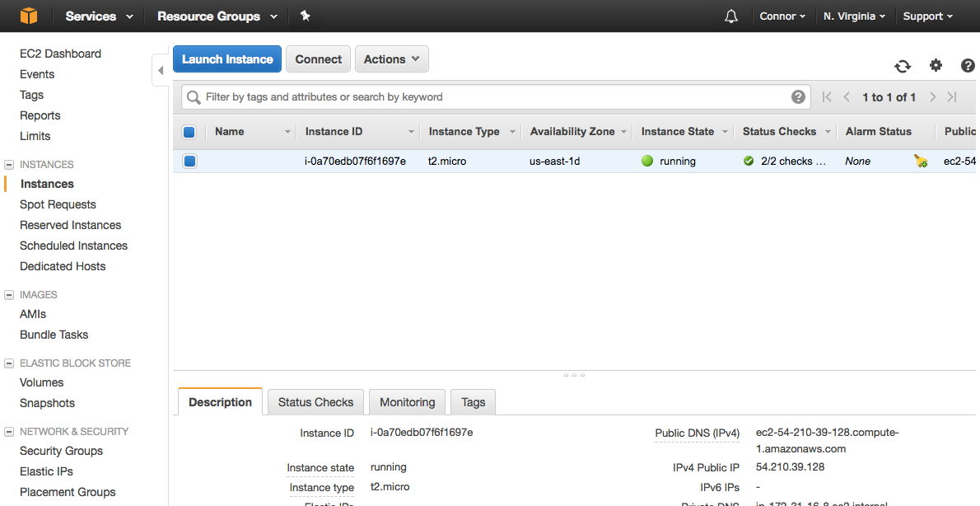Viewport: 980px width, 506px height.
Task: Click the pushpin shortcut icon in navbar
Action: [306, 16]
